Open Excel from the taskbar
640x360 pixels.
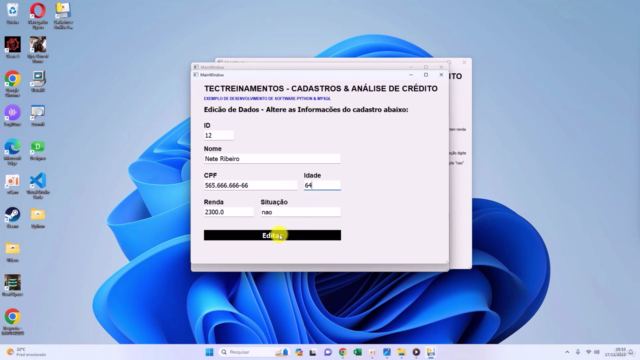click(x=357, y=352)
